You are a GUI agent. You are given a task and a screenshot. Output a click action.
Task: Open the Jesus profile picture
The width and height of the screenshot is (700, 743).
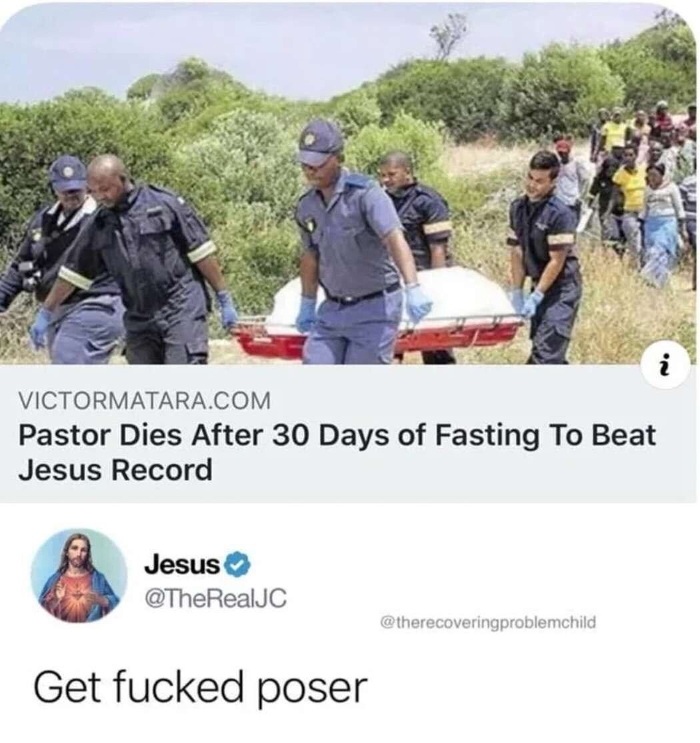79,576
